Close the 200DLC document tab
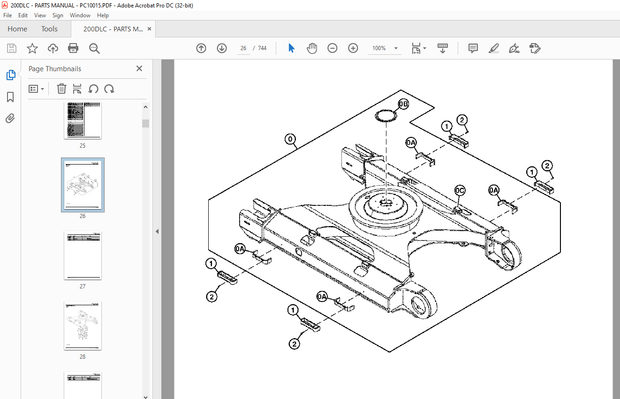This screenshot has height=399, width=620. 149,29
